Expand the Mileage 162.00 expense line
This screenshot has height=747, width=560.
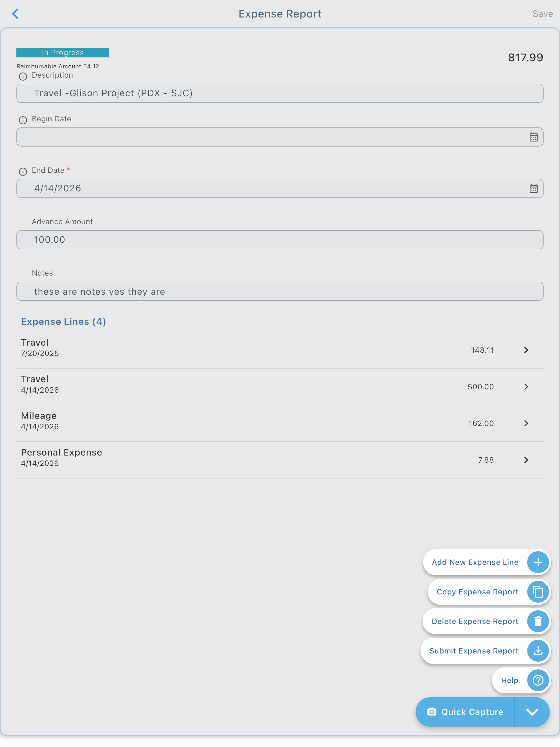[x=526, y=424]
